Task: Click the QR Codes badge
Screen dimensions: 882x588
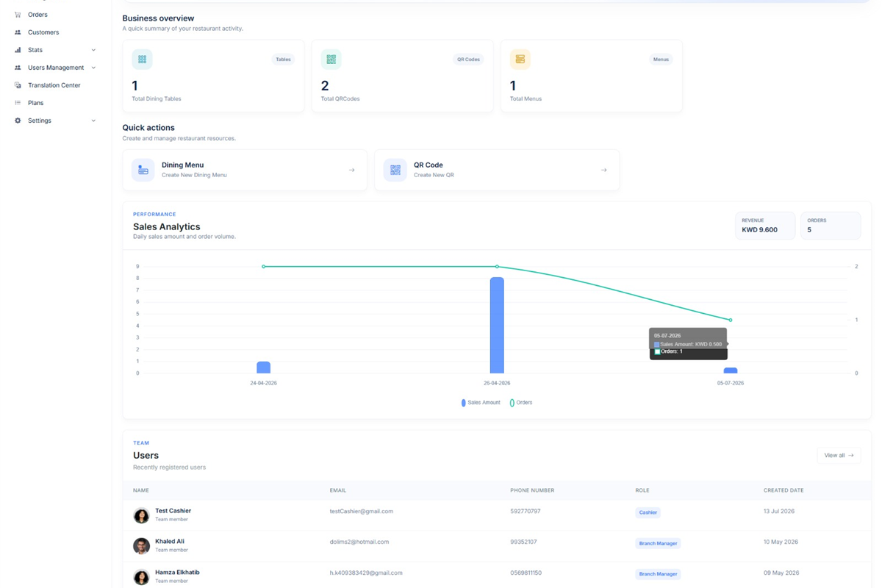Action: (468, 60)
